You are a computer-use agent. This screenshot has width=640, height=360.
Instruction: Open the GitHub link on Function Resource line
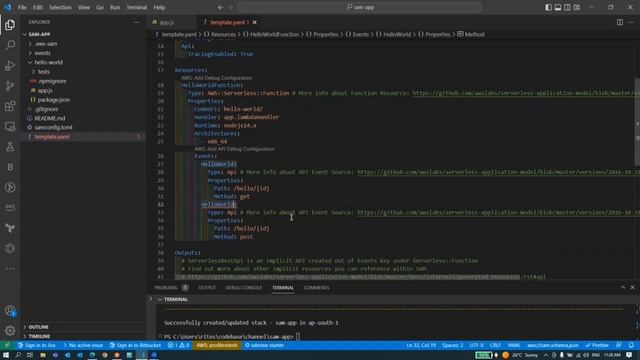tap(526, 93)
